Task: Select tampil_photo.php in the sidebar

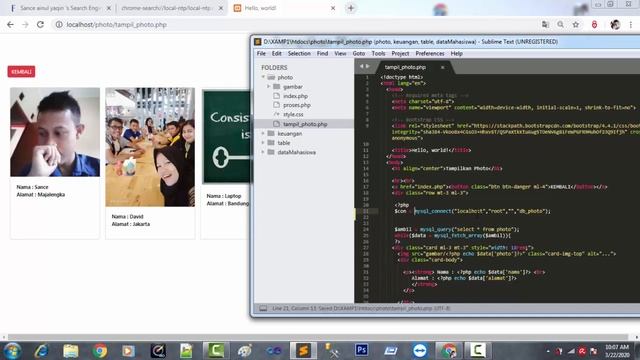Action: (305, 124)
